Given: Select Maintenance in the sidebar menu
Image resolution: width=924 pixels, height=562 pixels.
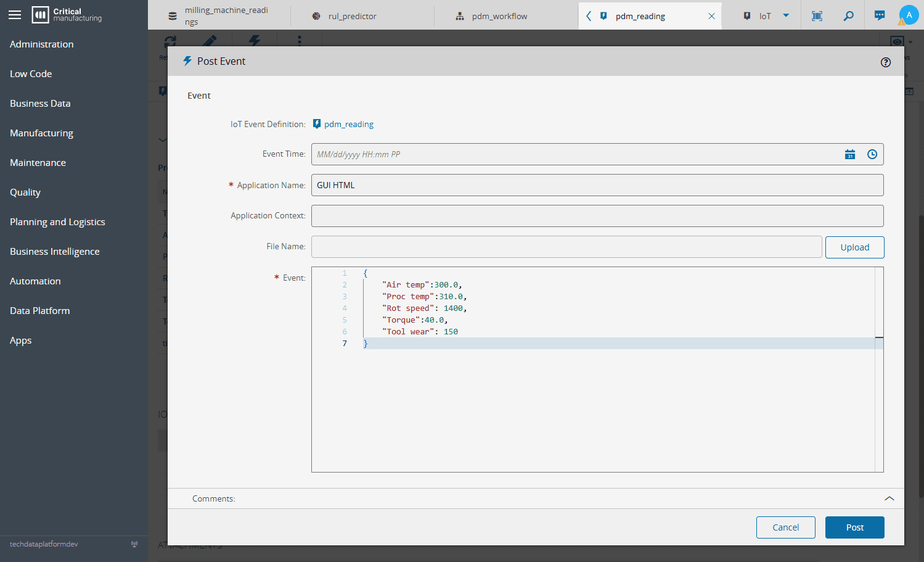Looking at the screenshot, I should point(38,163).
